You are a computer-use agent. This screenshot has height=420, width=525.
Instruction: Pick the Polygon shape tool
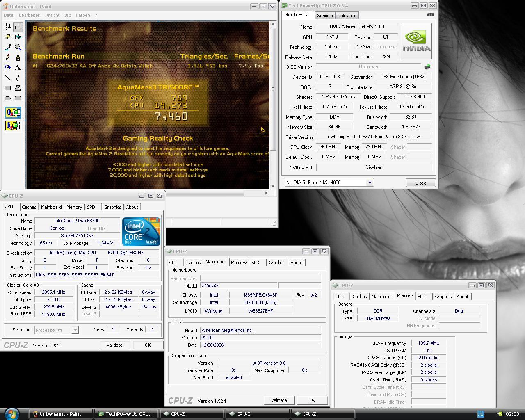(x=18, y=88)
